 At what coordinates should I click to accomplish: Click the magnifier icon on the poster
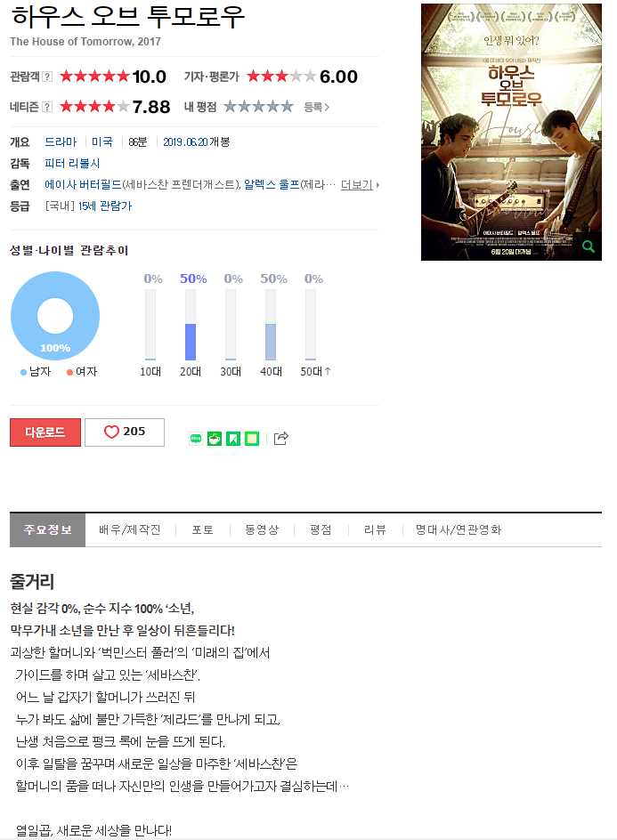(588, 246)
